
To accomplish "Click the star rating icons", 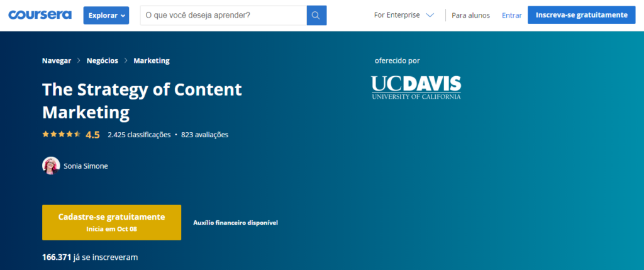I will pos(61,135).
